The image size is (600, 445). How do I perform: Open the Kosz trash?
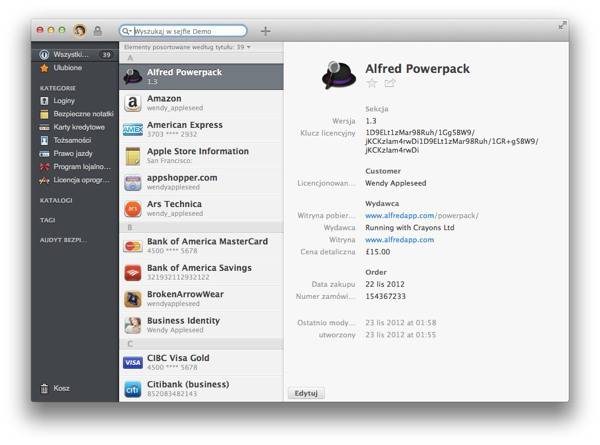pos(55,388)
